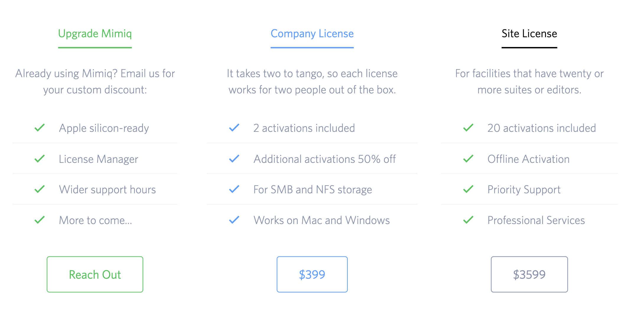Open the Upgrade Mimiq heading
The image size is (644, 331).
click(95, 34)
